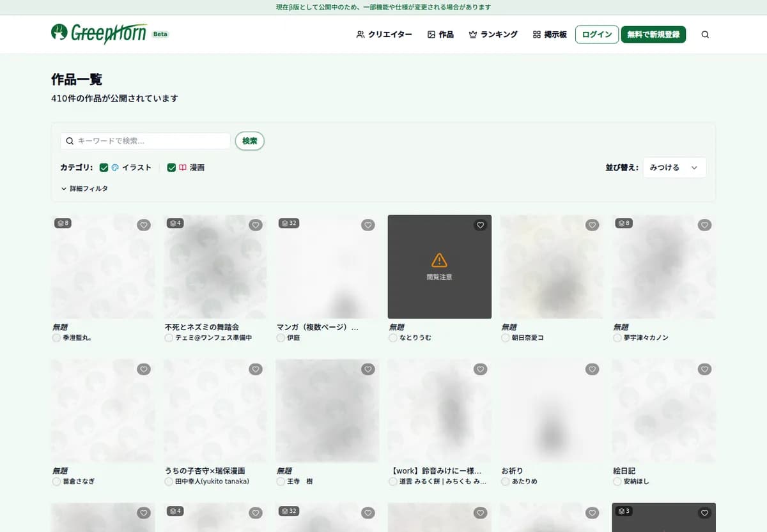Viewport: 767px width, 532px height.
Task: Click the ログイン button
Action: pyautogui.click(x=597, y=34)
